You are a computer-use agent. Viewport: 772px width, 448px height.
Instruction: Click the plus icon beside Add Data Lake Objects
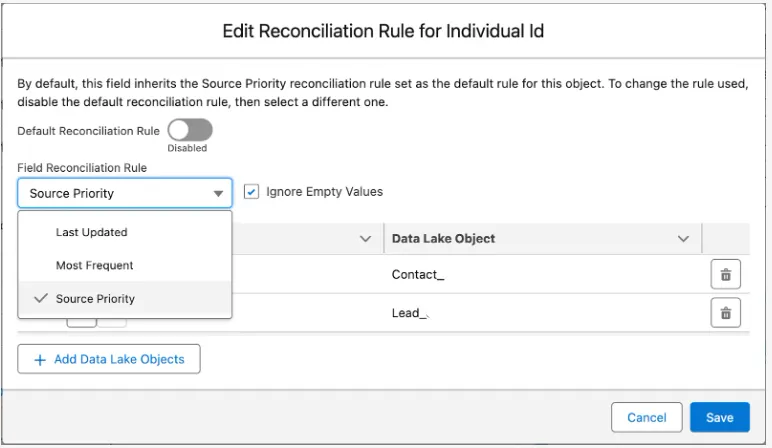pos(40,360)
